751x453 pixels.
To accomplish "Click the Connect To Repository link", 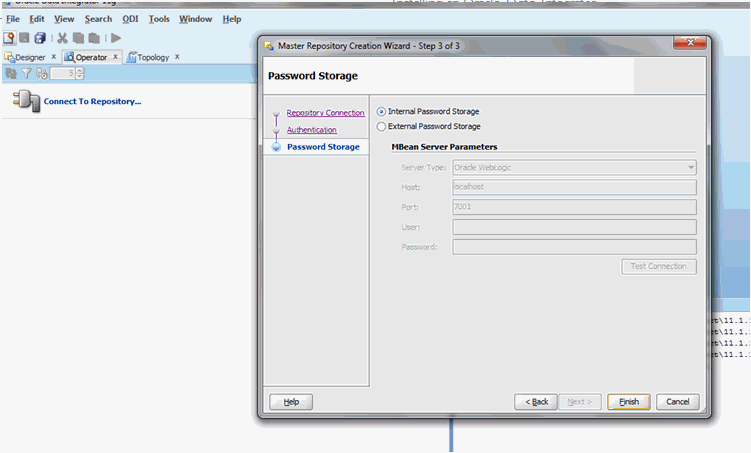I will coord(92,102).
